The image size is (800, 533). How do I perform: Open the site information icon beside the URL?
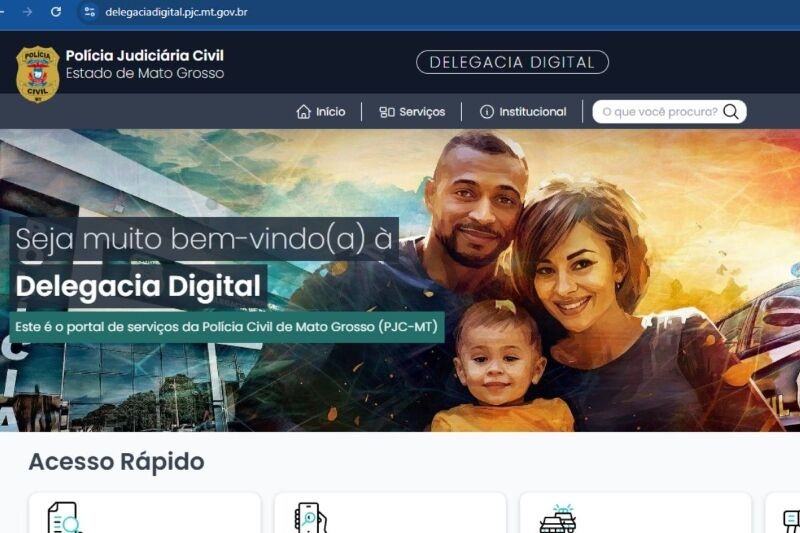[89, 12]
